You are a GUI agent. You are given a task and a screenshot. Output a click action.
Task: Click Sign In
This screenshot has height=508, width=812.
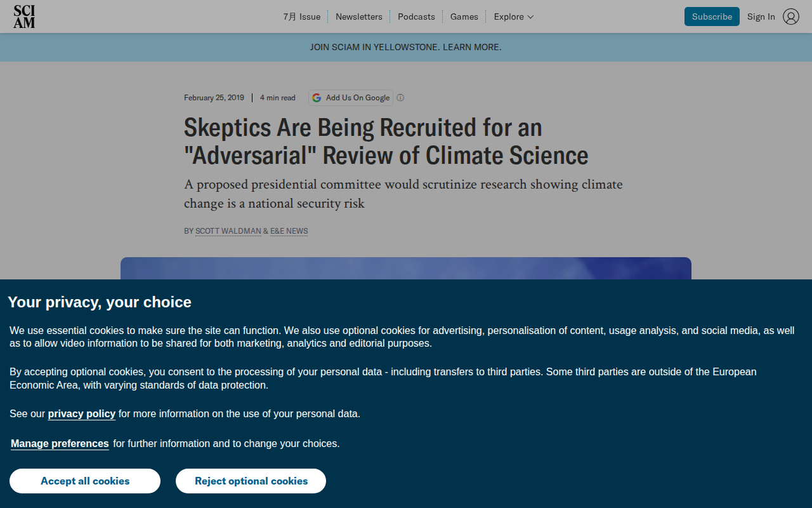point(761,17)
